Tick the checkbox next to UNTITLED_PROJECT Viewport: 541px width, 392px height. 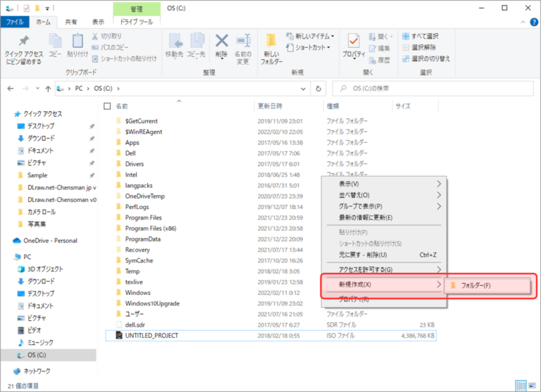[108, 336]
